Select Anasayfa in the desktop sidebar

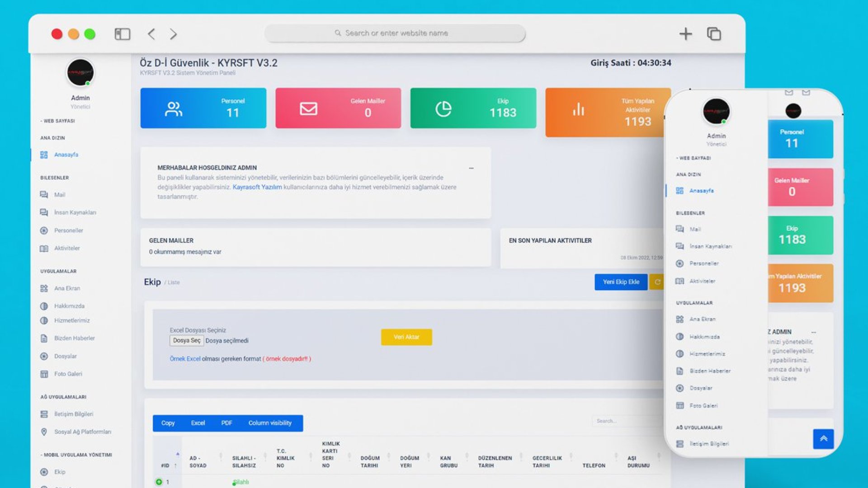pyautogui.click(x=66, y=155)
